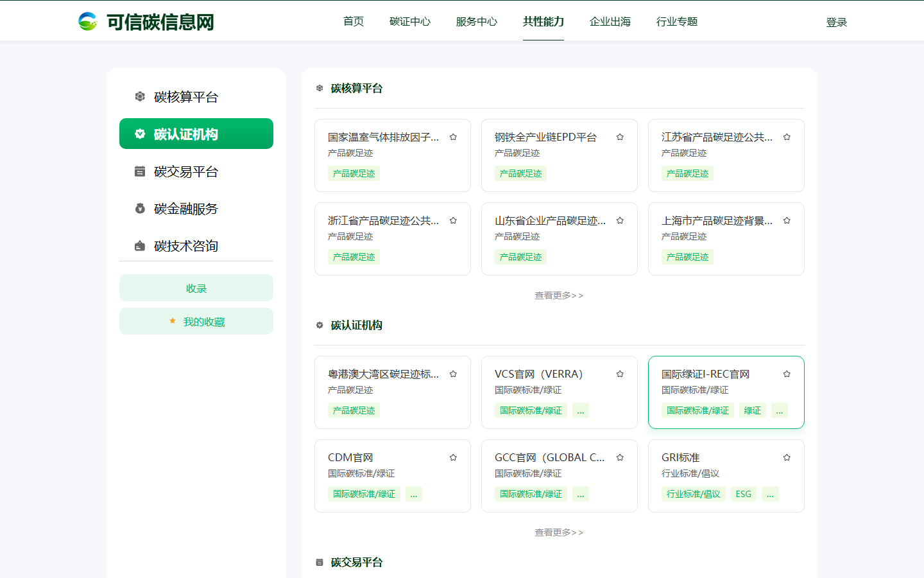Open the 粤港澳大湾区碳足迹标 card title
Image resolution: width=924 pixels, height=578 pixels.
coord(384,374)
